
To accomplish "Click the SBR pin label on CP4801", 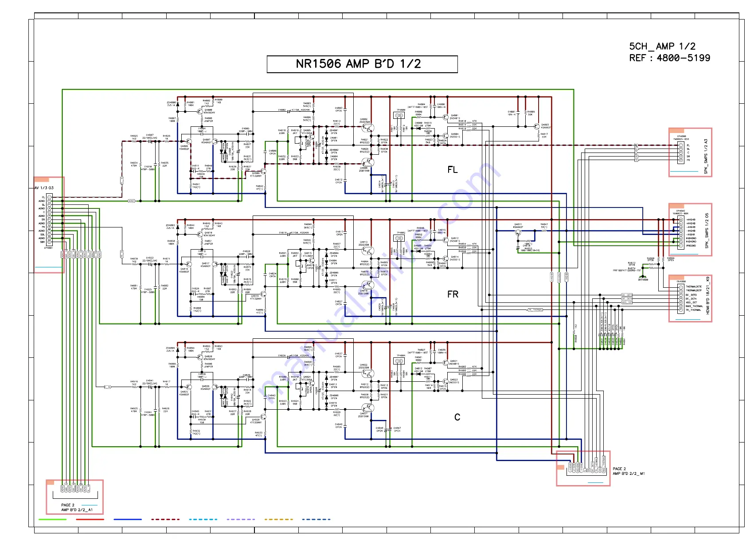I will (43, 242).
